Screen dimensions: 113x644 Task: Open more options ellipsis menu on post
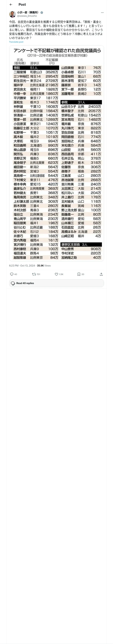coord(102,13)
